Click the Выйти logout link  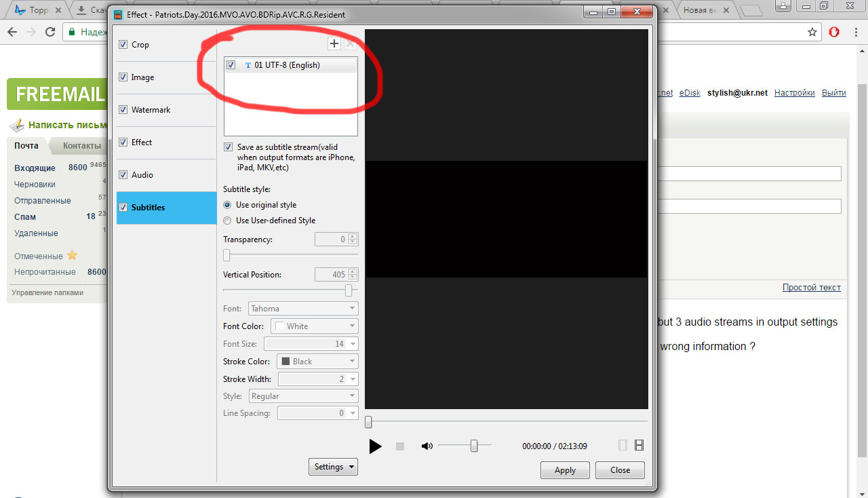pos(834,93)
